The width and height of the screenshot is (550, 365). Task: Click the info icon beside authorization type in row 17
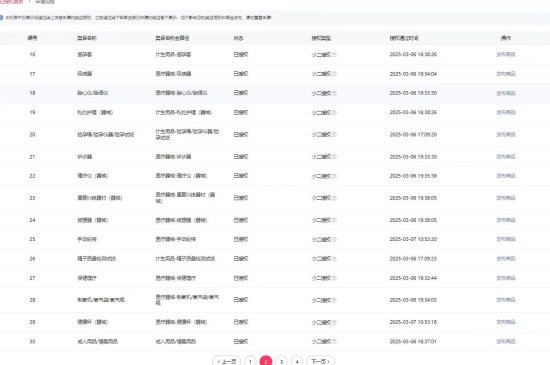coord(334,74)
